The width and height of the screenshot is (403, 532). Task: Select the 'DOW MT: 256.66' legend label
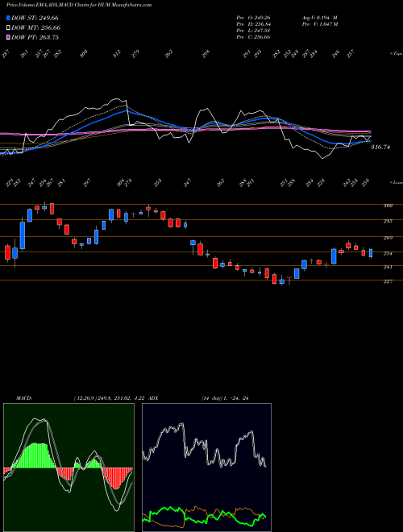point(36,27)
